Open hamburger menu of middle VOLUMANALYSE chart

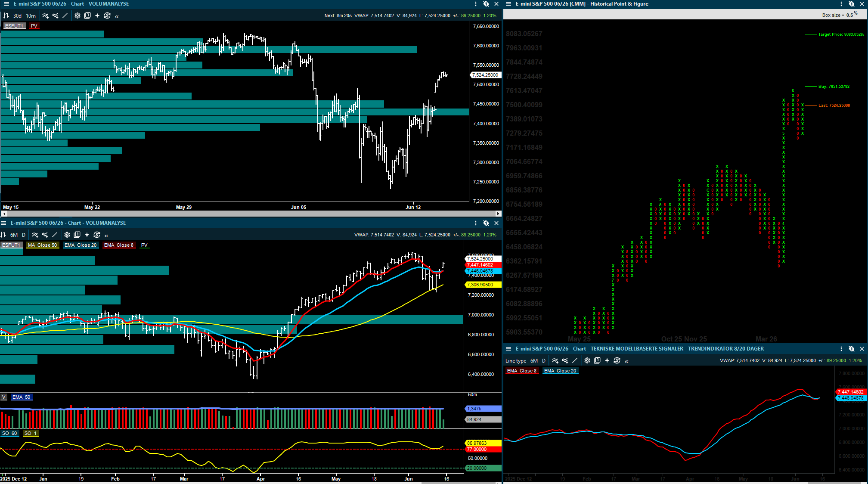coord(3,223)
